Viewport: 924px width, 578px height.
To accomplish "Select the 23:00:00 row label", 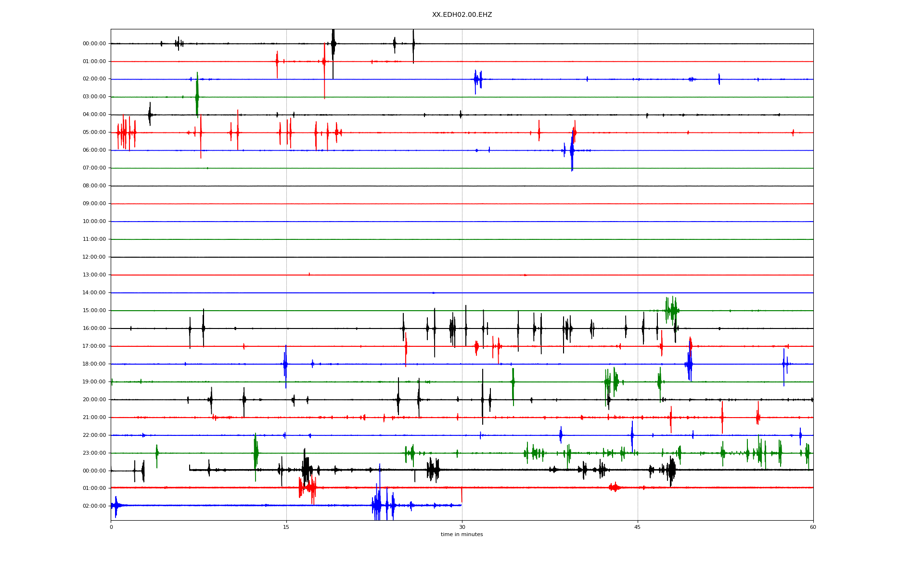I will [x=94, y=453].
